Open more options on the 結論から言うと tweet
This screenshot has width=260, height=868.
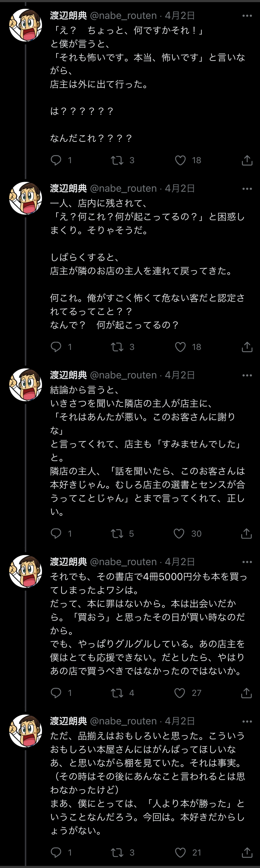(x=247, y=375)
